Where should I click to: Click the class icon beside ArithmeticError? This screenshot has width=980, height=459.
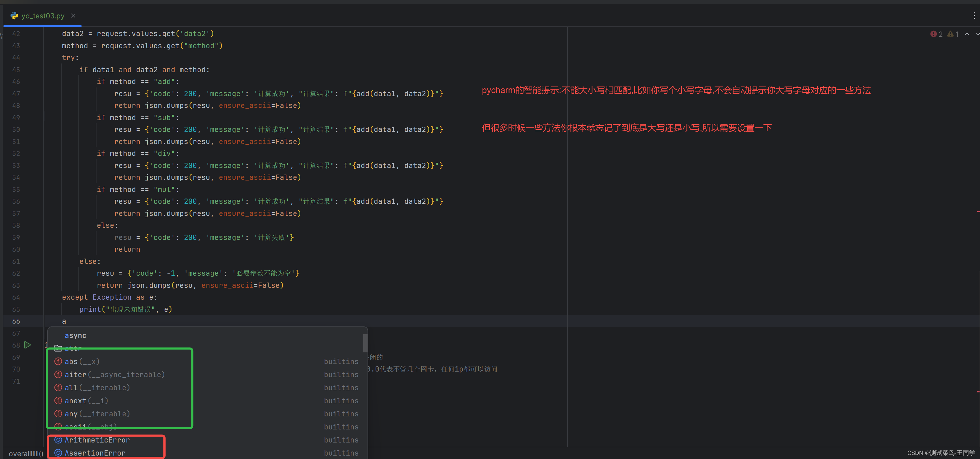(58, 440)
